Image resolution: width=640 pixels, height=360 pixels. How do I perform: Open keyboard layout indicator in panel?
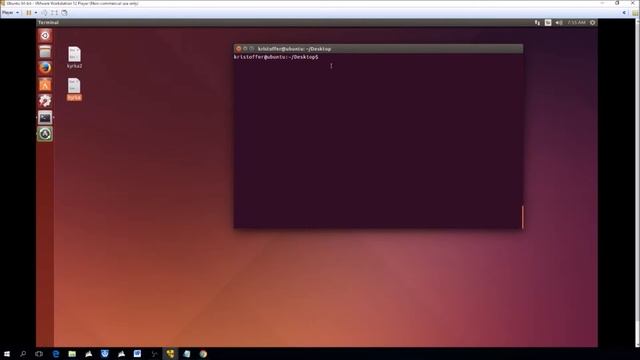tap(548, 23)
